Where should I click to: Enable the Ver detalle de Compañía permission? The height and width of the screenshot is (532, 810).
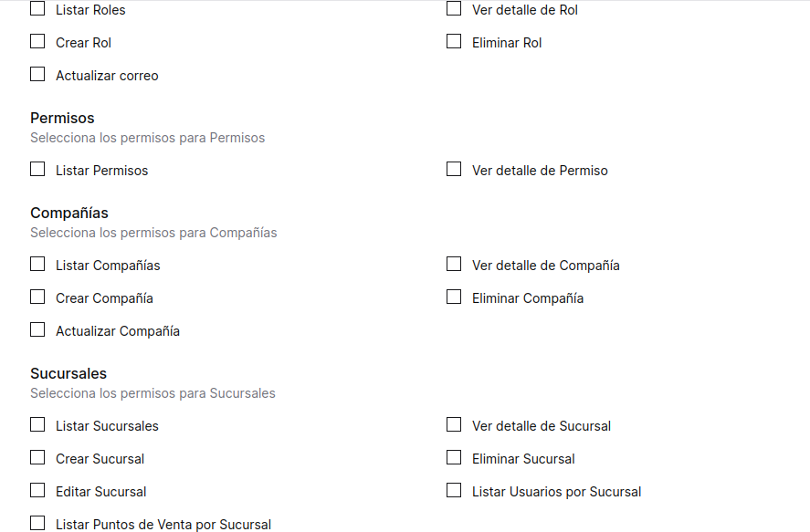454,264
